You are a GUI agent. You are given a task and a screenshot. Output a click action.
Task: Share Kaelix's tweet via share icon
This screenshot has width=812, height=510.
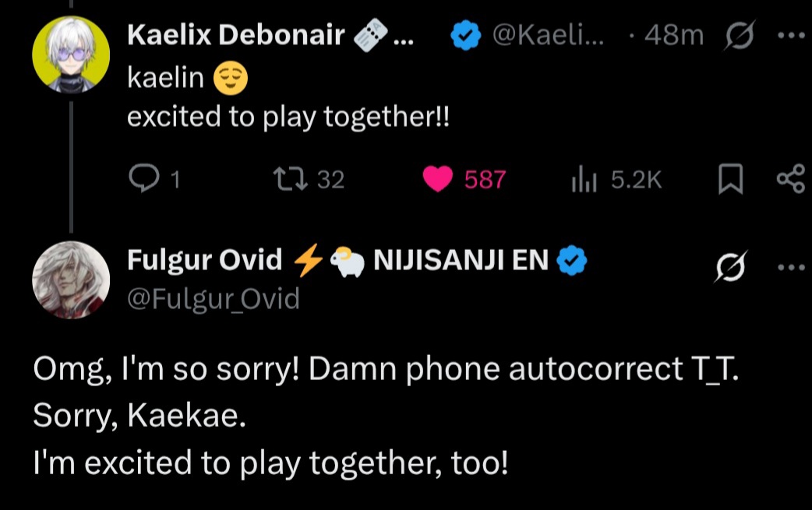[791, 179]
